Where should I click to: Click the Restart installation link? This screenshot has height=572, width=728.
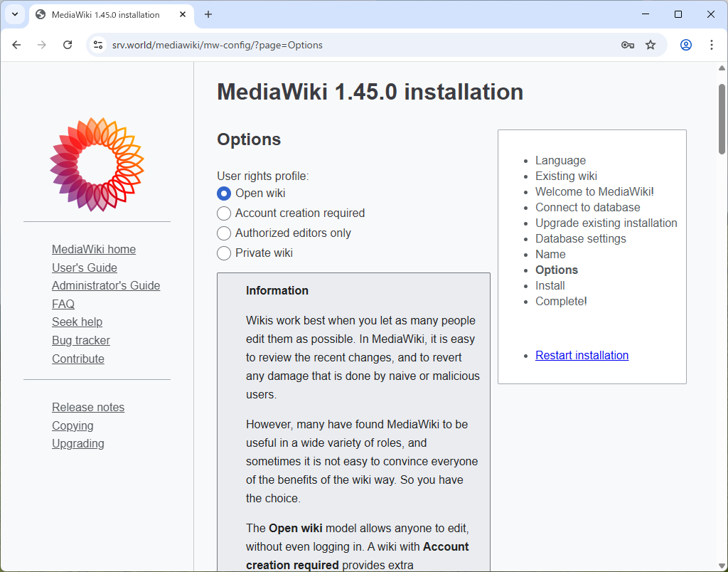[x=582, y=355]
